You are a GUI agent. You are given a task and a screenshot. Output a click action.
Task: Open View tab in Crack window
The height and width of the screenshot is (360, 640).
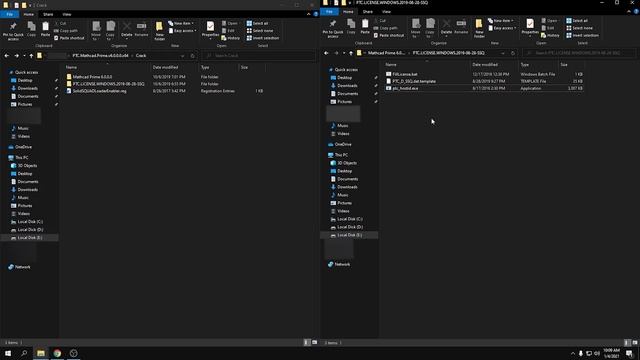[67, 14]
